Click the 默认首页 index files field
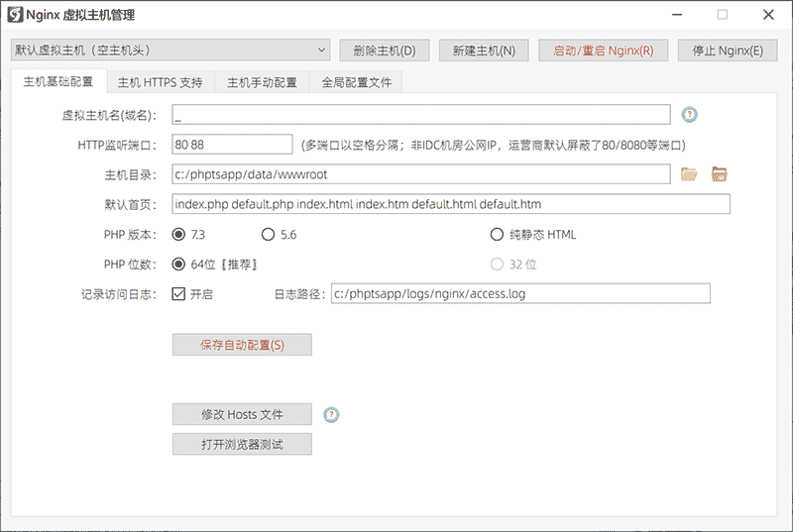Image resolution: width=793 pixels, height=532 pixels. [x=451, y=204]
